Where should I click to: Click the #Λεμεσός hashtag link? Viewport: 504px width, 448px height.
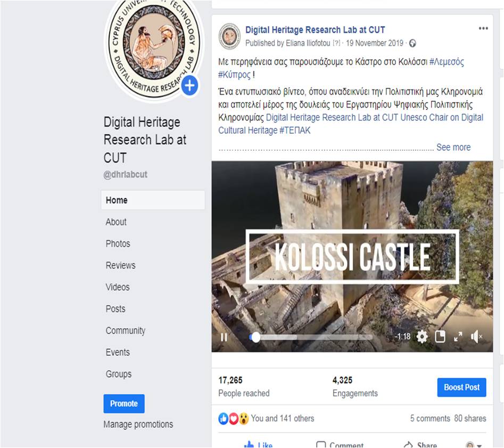[447, 62]
